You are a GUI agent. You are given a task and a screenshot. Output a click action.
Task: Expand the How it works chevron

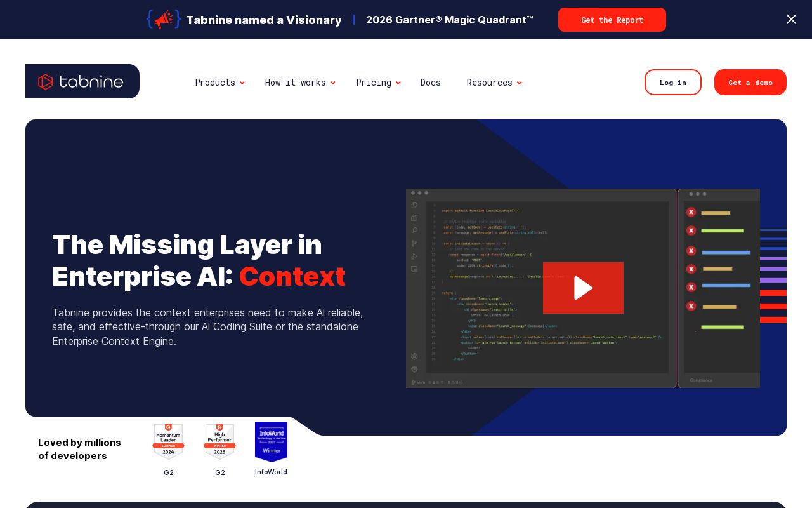pyautogui.click(x=333, y=83)
